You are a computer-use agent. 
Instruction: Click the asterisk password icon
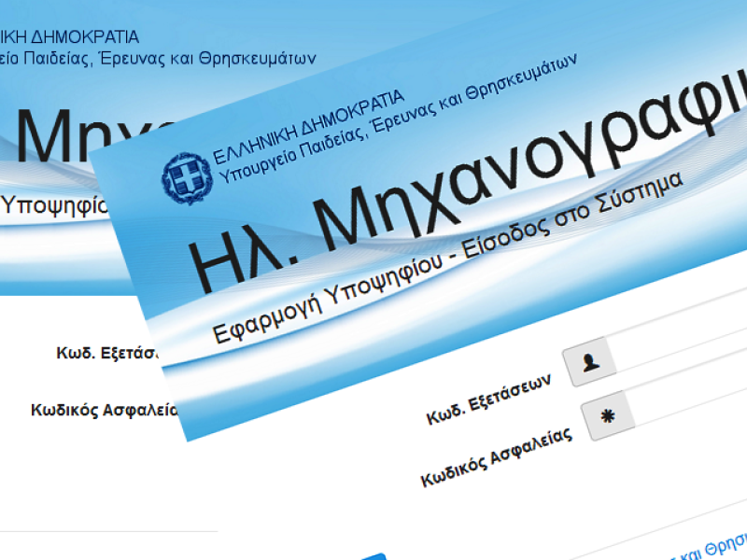pos(606,414)
